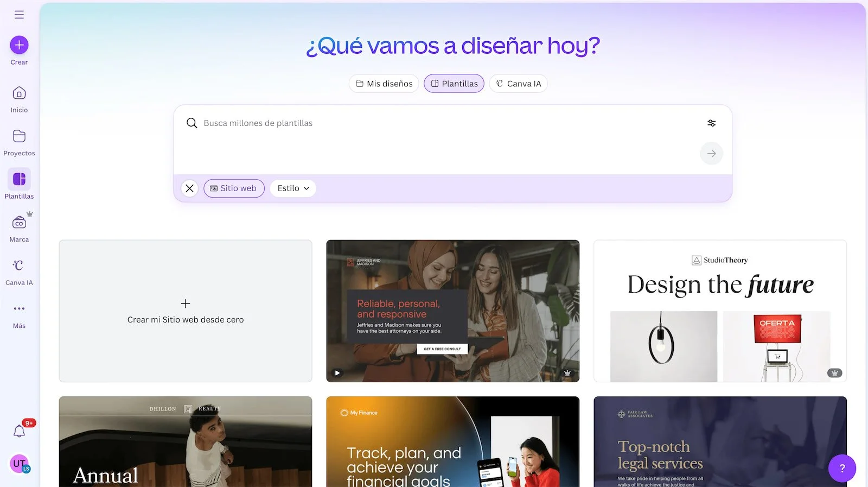Open Proyectos folder icon in sidebar
This screenshot has height=487, width=868.
19,136
